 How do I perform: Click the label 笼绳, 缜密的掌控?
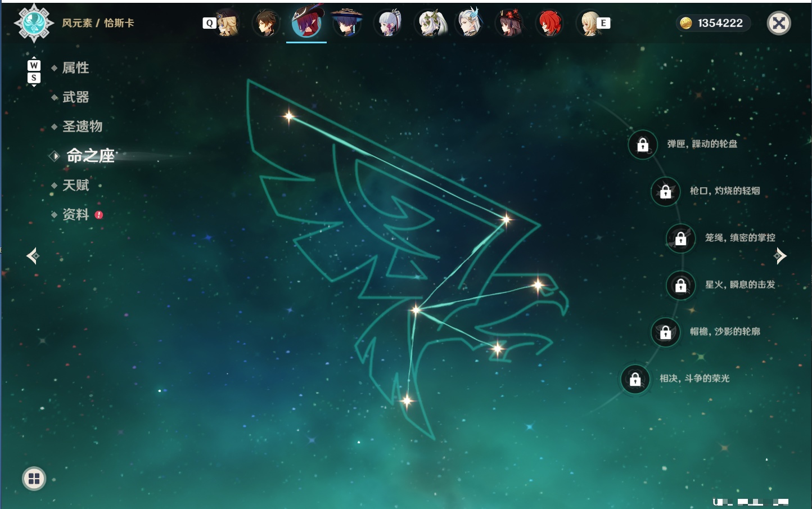[x=740, y=238]
